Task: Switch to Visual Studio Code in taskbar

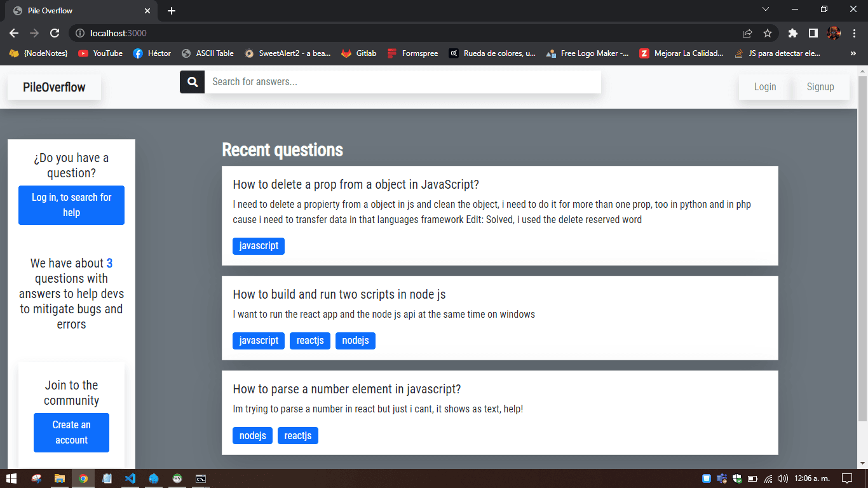Action: coord(130,478)
